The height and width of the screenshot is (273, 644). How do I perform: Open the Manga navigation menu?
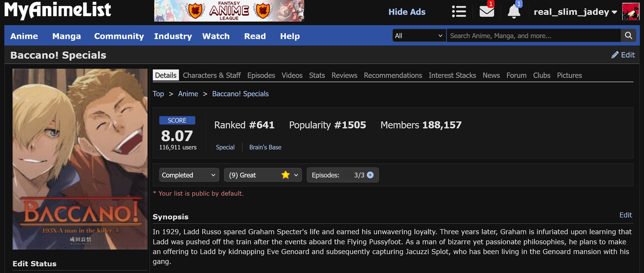66,36
